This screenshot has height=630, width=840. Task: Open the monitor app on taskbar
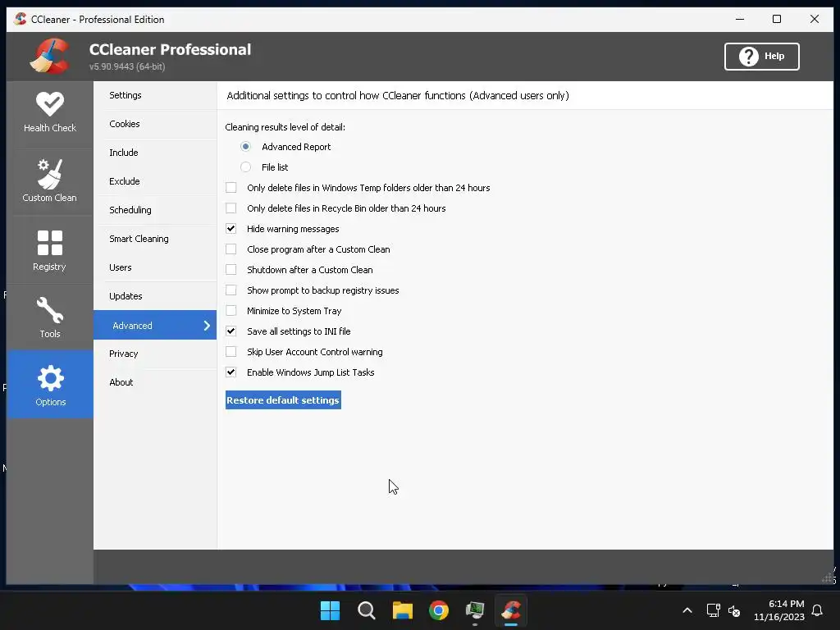(x=475, y=610)
